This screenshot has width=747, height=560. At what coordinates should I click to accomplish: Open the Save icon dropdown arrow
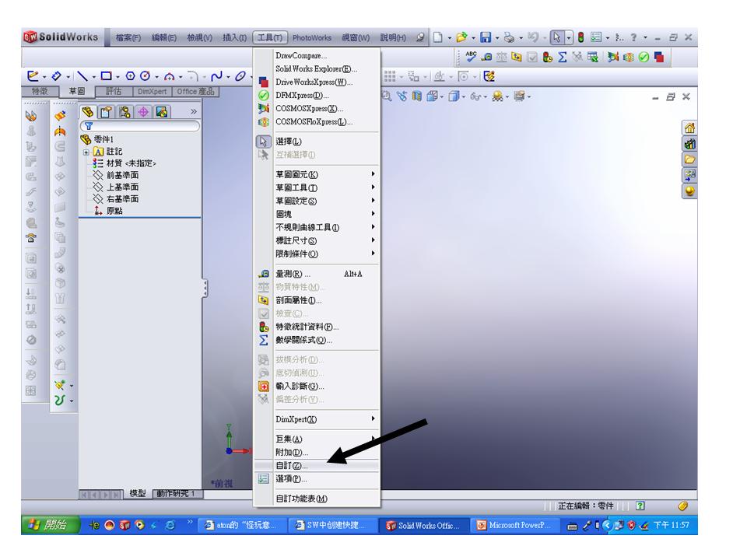(497, 37)
